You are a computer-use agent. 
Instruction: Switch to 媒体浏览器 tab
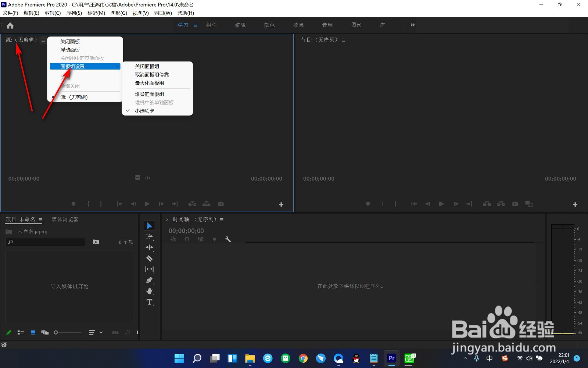click(65, 219)
